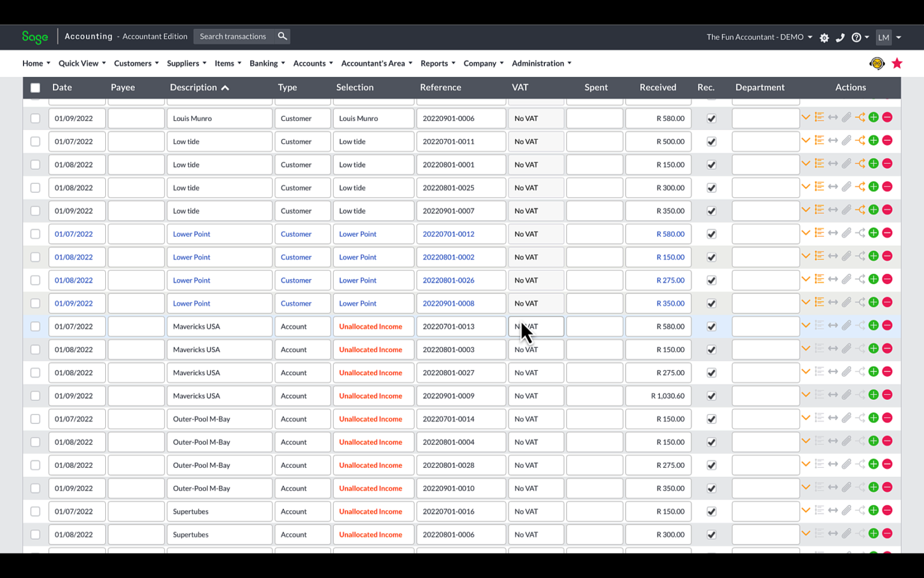Split the first Low tide transaction

(860, 140)
